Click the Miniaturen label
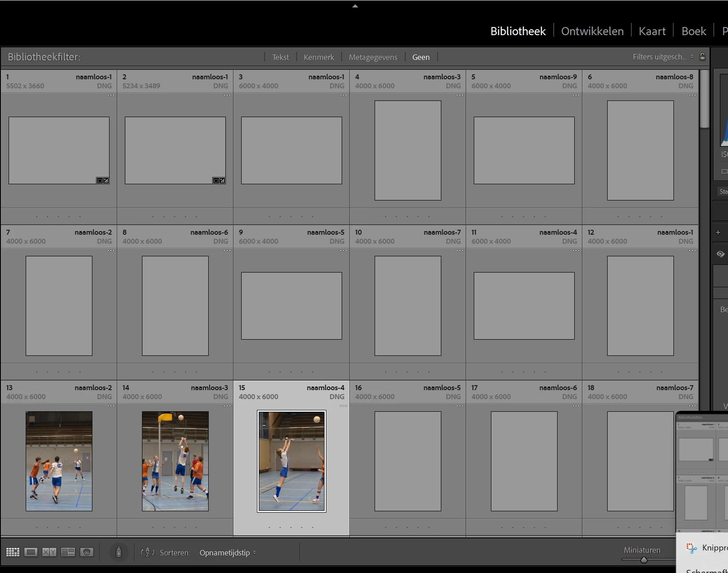Screen dimensions: 728x573 642,550
